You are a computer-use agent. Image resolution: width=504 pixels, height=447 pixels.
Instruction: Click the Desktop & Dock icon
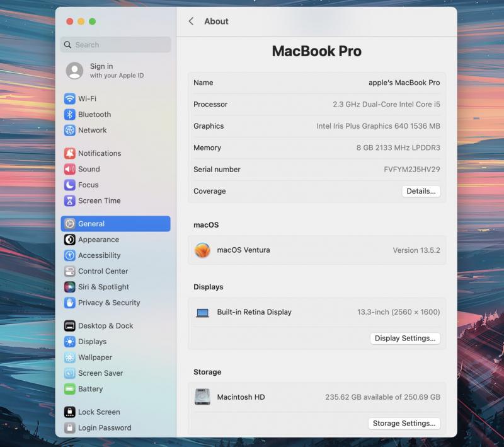70,325
